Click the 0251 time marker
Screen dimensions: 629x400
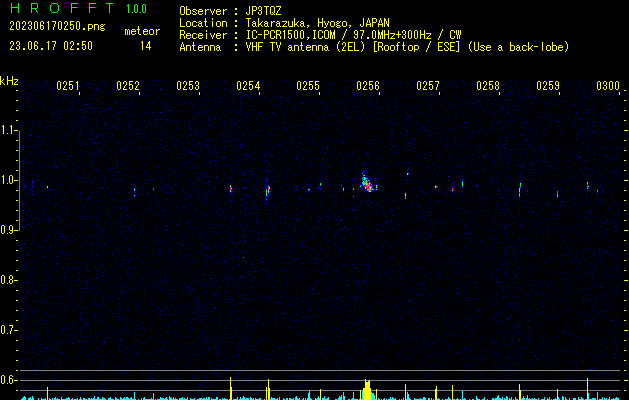click(x=68, y=86)
